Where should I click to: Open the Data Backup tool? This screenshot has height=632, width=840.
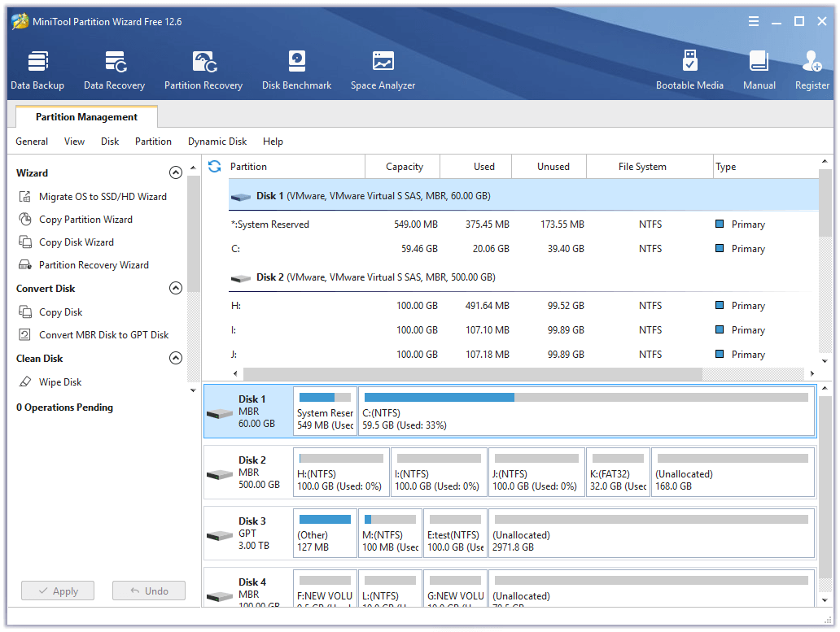pyautogui.click(x=37, y=70)
